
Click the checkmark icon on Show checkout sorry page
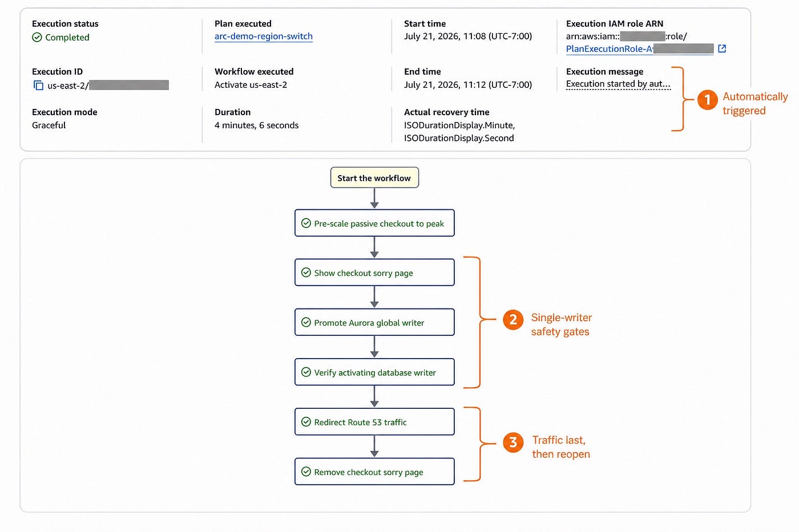click(306, 273)
